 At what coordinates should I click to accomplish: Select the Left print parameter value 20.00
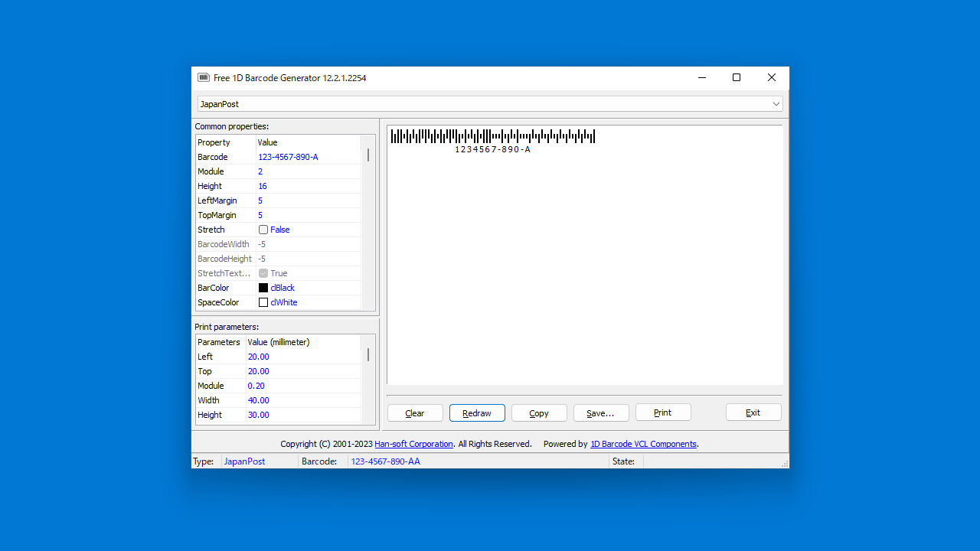click(303, 357)
